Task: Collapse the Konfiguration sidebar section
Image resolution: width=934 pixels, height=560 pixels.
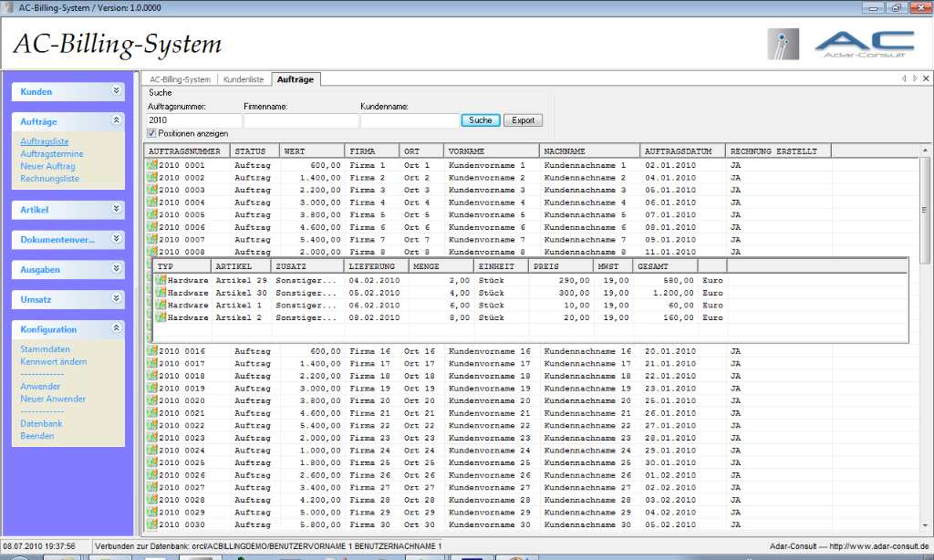Action: (x=116, y=328)
